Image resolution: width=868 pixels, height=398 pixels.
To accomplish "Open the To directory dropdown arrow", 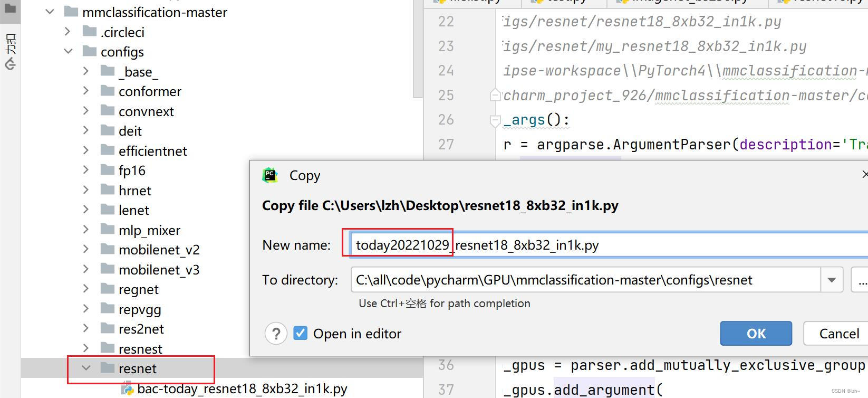I will pyautogui.click(x=832, y=280).
